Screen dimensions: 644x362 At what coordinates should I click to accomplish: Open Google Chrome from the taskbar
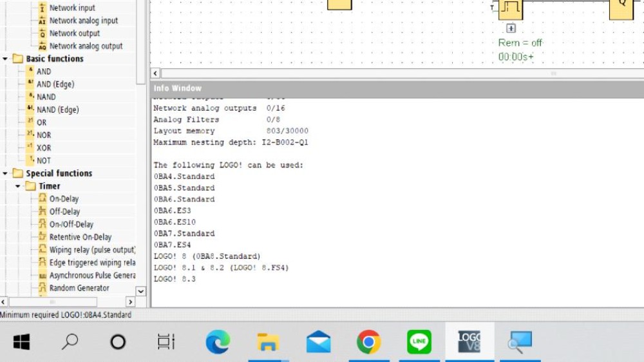368,342
